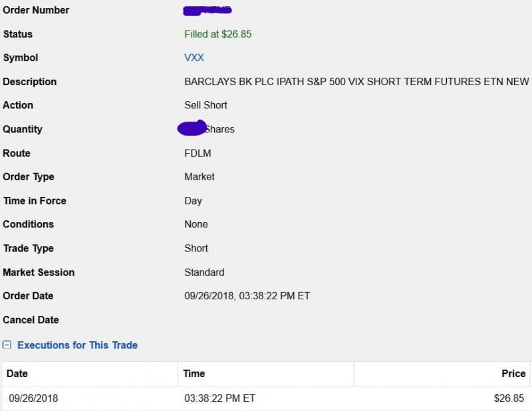Open the VXX symbol link
532x411 pixels.
point(194,58)
